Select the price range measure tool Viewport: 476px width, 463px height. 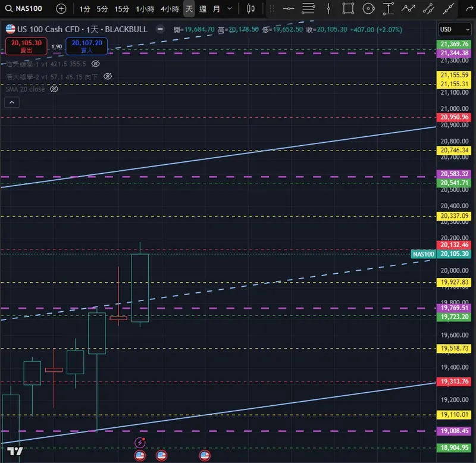click(389, 8)
